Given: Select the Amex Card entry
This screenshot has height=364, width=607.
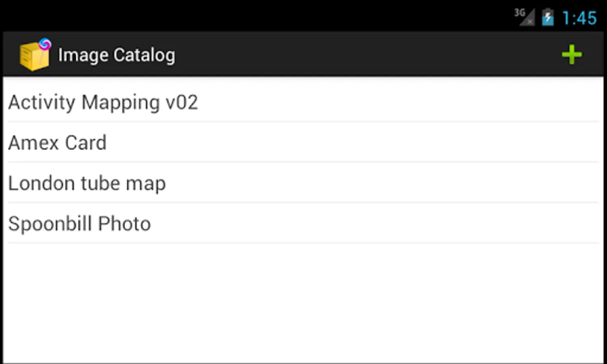Looking at the screenshot, I should pyautogui.click(x=57, y=143).
